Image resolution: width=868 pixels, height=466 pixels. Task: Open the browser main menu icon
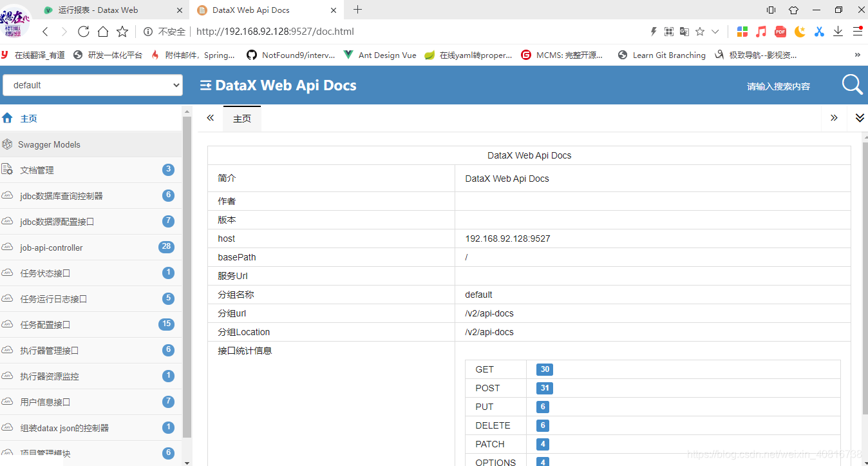pyautogui.click(x=858, y=31)
